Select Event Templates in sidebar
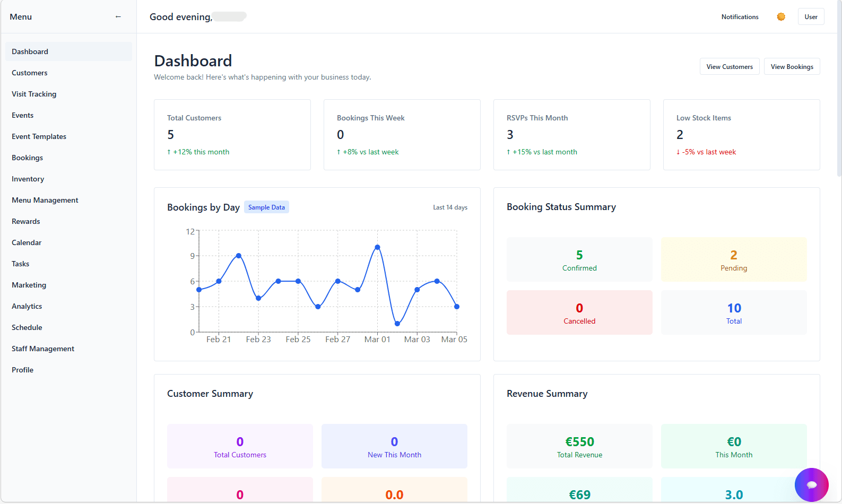This screenshot has height=504, width=842. (x=39, y=136)
